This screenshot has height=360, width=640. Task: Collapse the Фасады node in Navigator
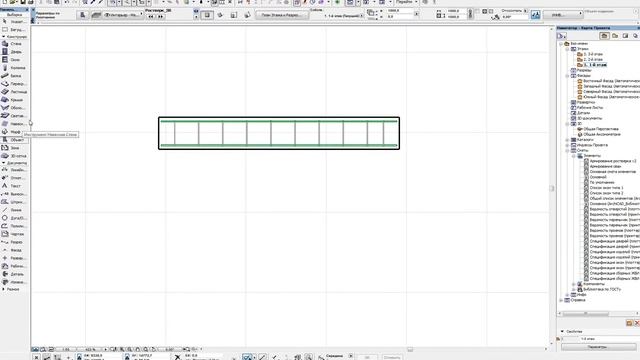pos(567,76)
